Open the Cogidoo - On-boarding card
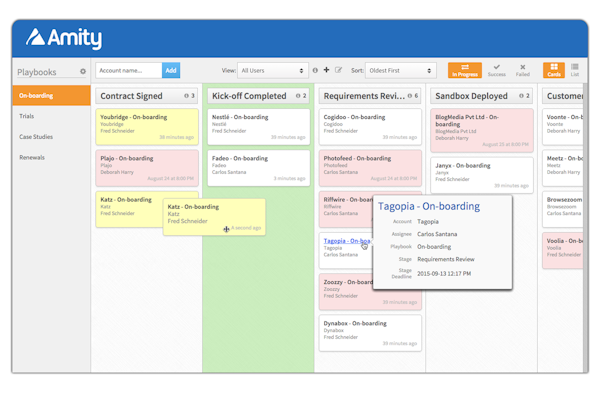This screenshot has width=600, height=393. pos(370,127)
